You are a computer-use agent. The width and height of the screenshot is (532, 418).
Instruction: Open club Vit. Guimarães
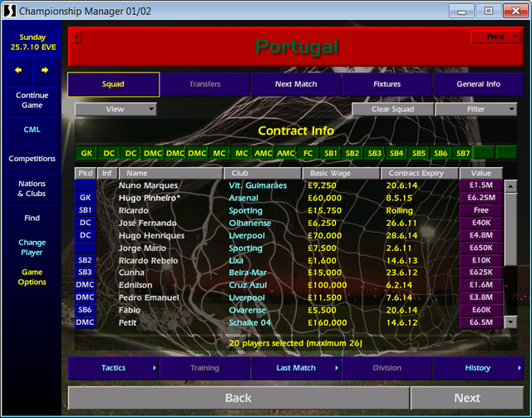pyautogui.click(x=258, y=185)
